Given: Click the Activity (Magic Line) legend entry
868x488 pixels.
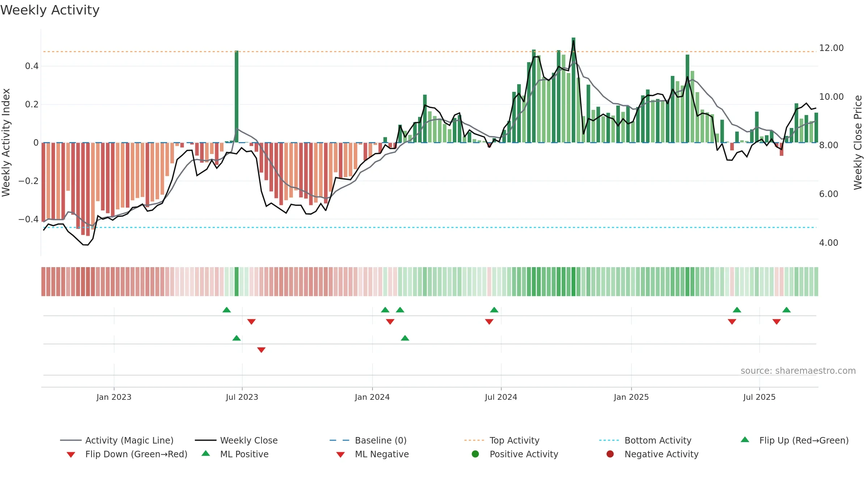Looking at the screenshot, I should pos(117,440).
